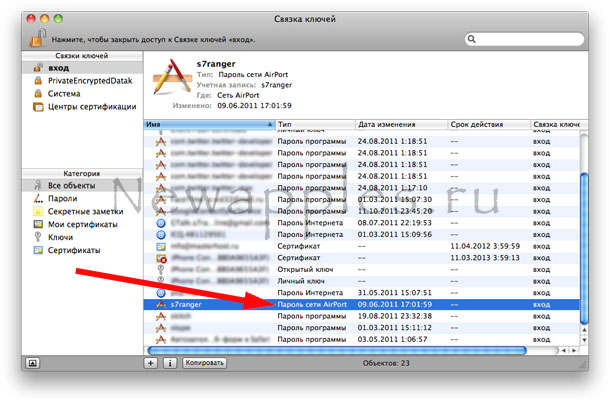Sort by 'Тип' column header

tap(312, 123)
